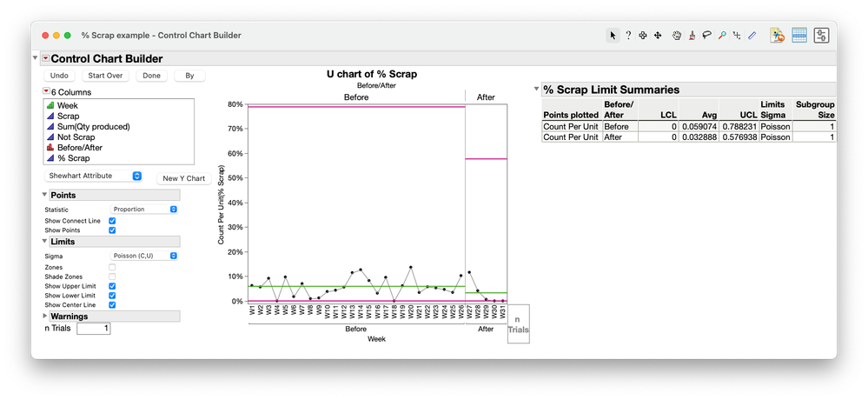
Task: Click the After UCL value 0.576938
Action: pos(739,137)
